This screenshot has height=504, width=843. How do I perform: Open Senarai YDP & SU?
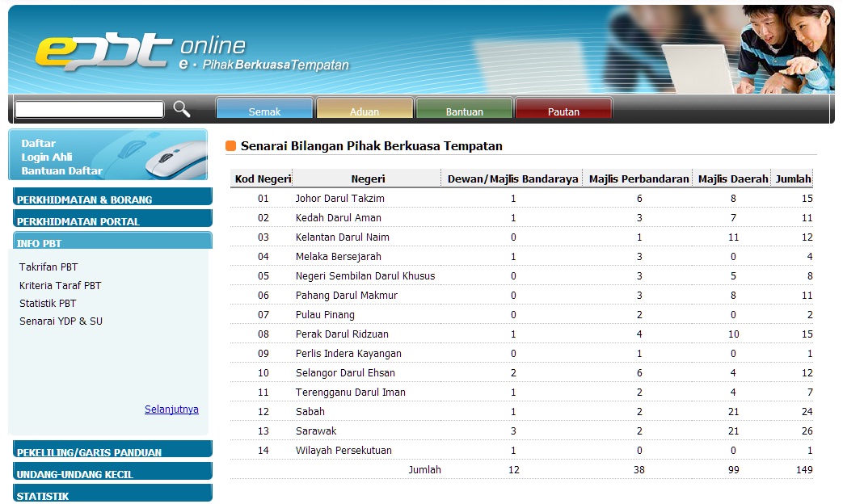tap(61, 321)
